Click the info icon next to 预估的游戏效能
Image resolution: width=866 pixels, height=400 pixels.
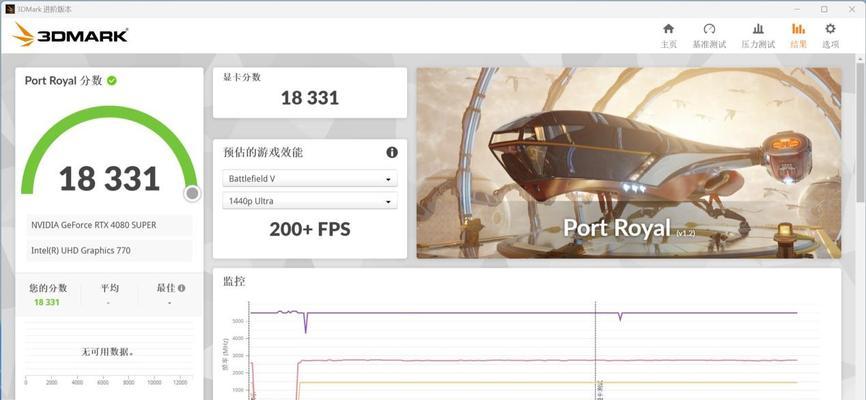point(392,152)
